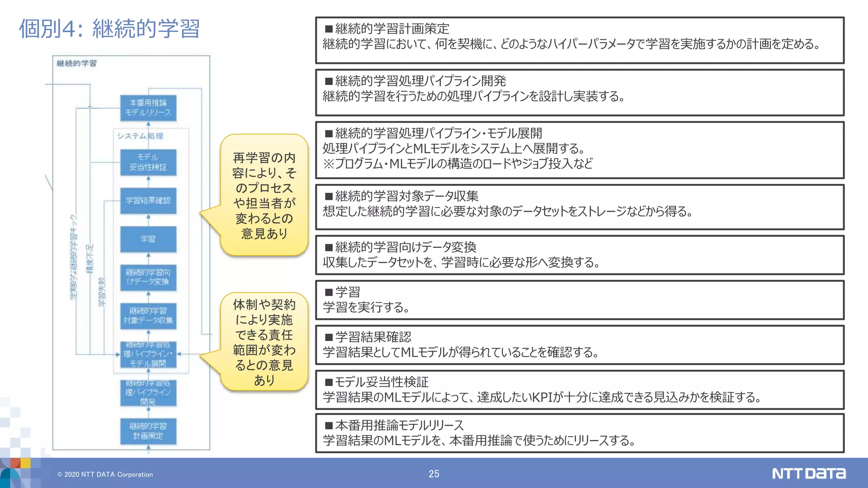Screen dimensions: 868x488
Task: Select the パイプライン・モデル展開 flowchart box
Action: point(148,355)
